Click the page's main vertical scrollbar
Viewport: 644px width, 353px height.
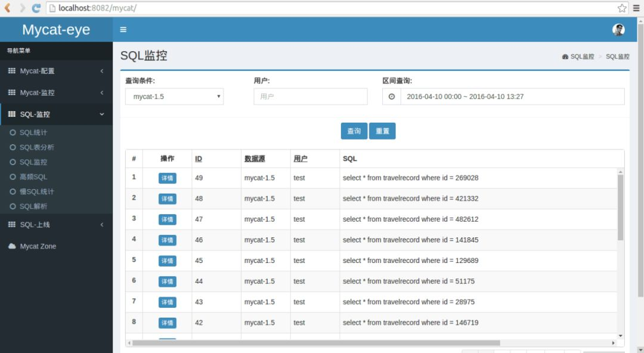640,160
